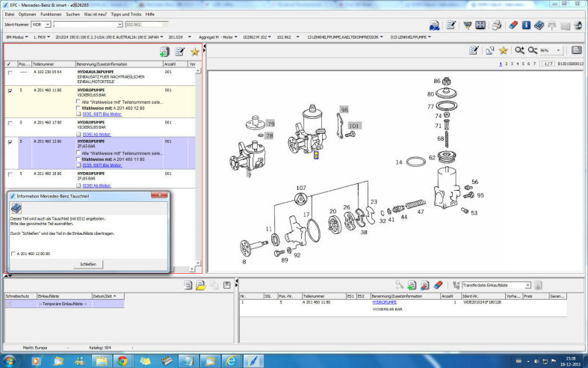Open HYDROPUMPE link in order list
588x368 pixels.
[x=384, y=302]
